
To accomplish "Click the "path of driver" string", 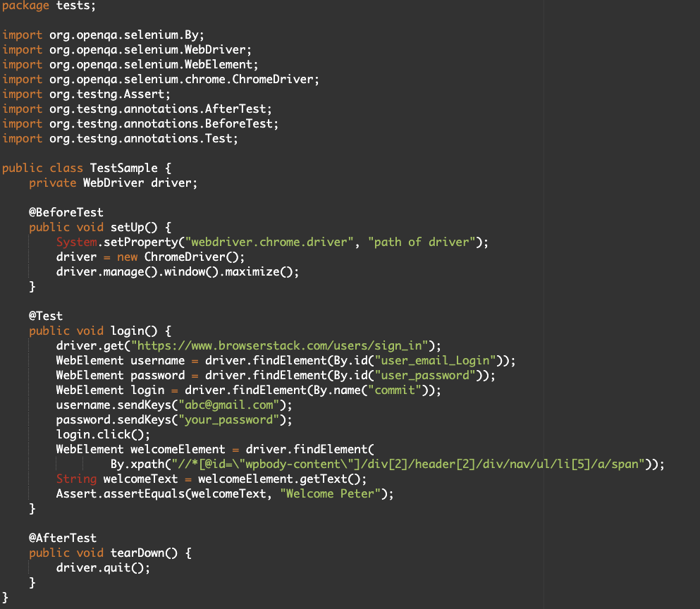I will 422,242.
